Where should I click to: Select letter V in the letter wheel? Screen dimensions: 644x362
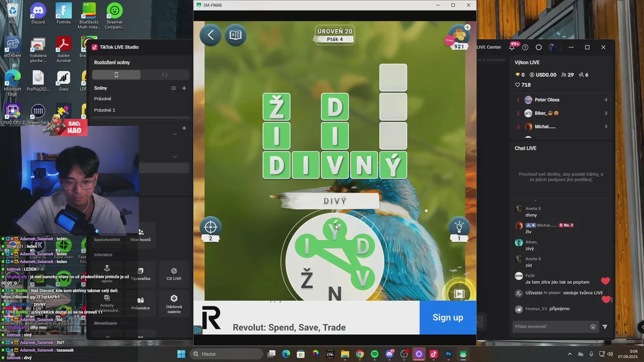tap(363, 278)
